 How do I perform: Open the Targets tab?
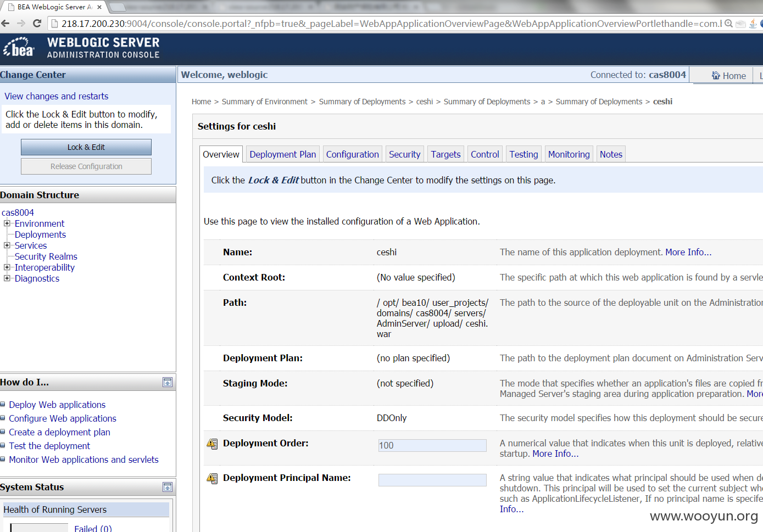[x=445, y=154]
